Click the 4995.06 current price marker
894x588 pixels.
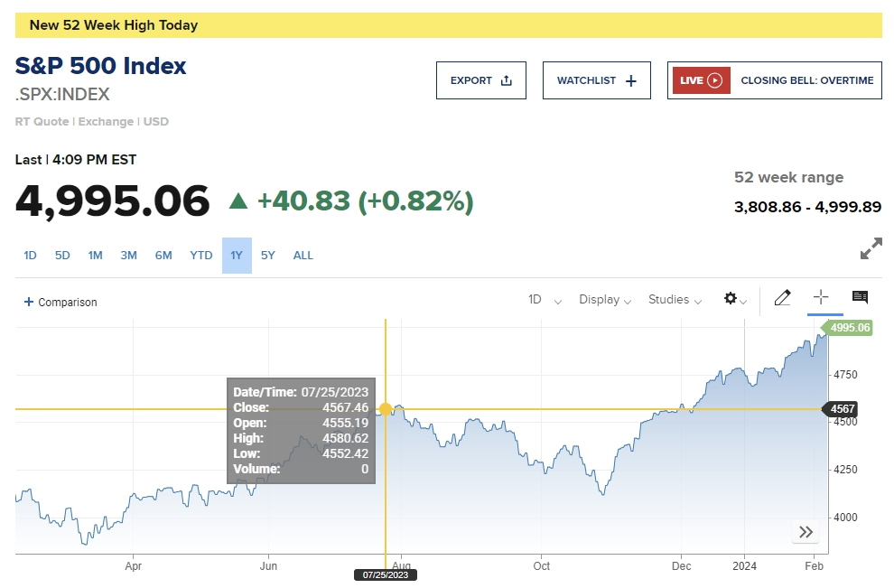(x=850, y=328)
